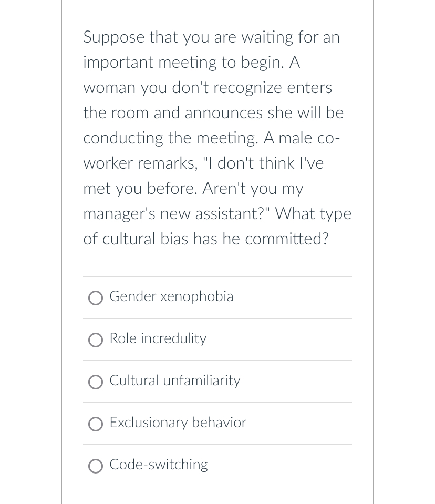Mark the "Cultural unfamiliarity" radio button
Screen dimensions: 435x504
(96, 382)
